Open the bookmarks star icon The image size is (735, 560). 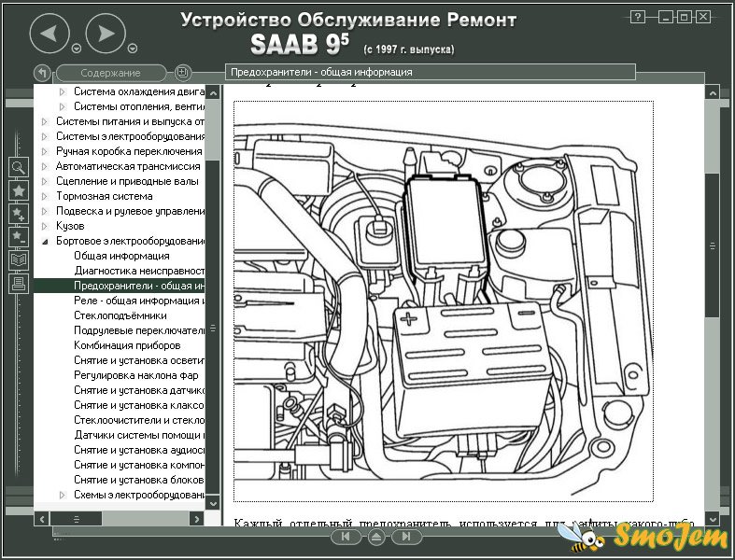[19, 190]
